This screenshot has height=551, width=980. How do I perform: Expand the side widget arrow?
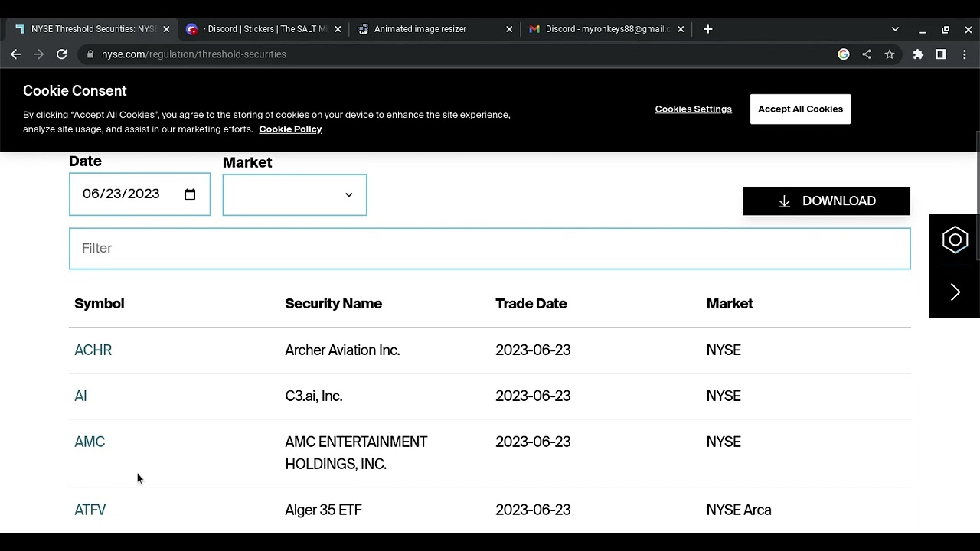[x=955, y=292]
